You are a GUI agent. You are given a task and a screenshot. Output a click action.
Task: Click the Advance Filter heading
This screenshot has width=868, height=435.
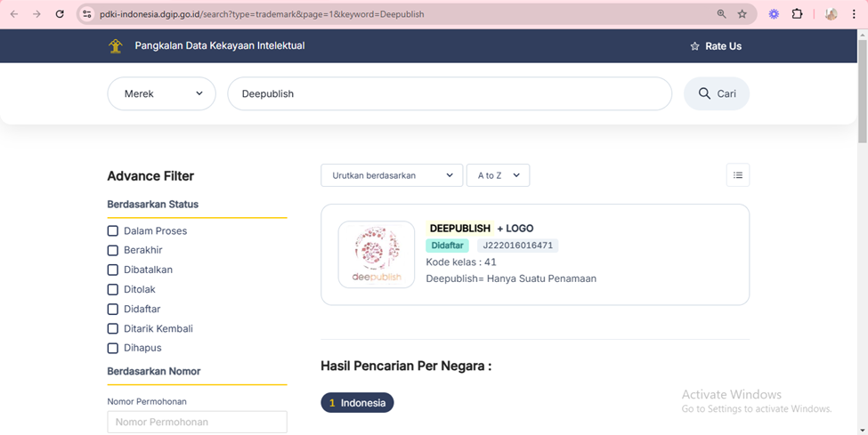[x=150, y=176]
